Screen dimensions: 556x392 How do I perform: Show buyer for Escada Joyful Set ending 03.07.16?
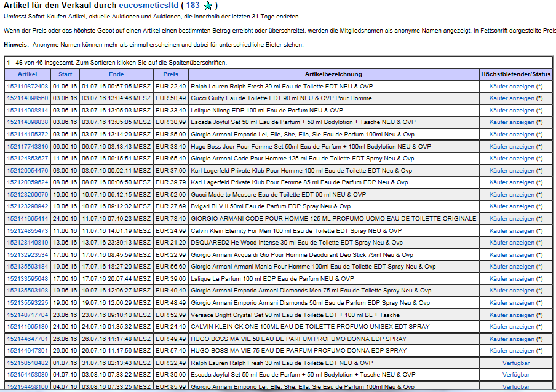coord(512,122)
